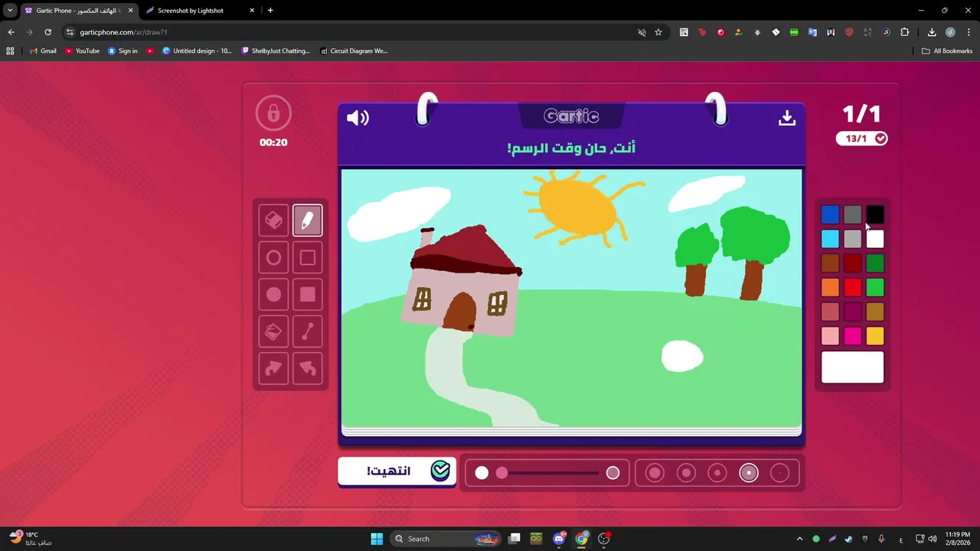Click the circle at opacity slider end
The image size is (980, 551).
click(612, 473)
